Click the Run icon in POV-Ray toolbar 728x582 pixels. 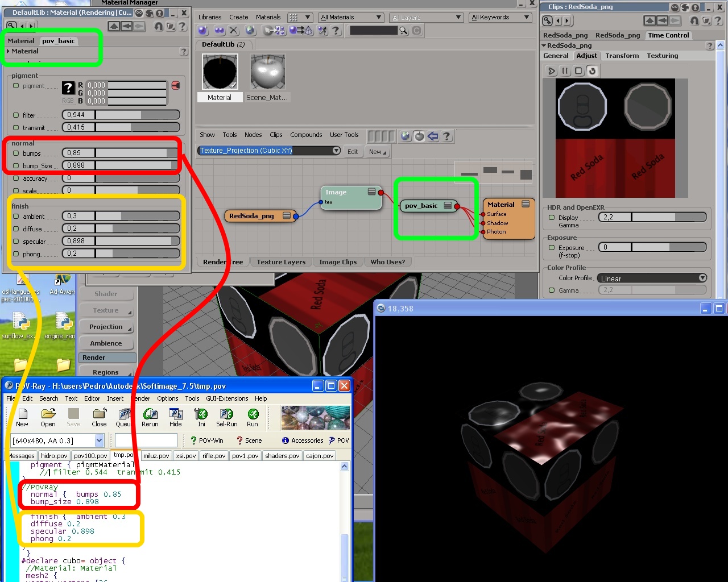pos(253,418)
